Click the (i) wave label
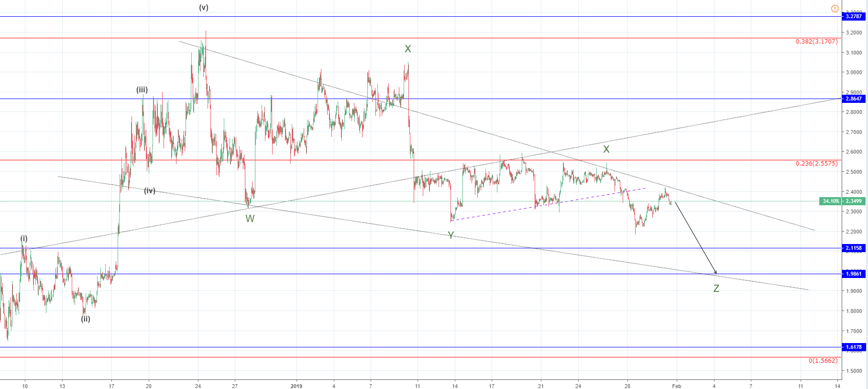868x389 pixels. tap(24, 238)
